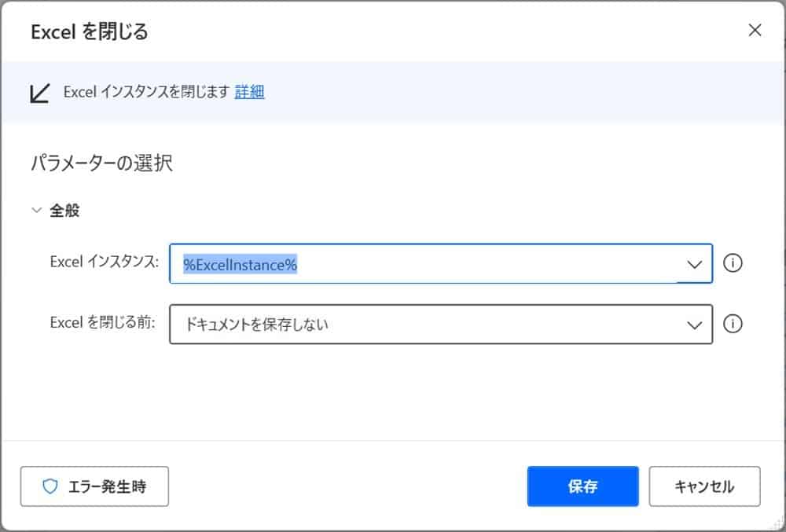
Task: Click the %ExcelInstance% input field
Action: [424, 264]
